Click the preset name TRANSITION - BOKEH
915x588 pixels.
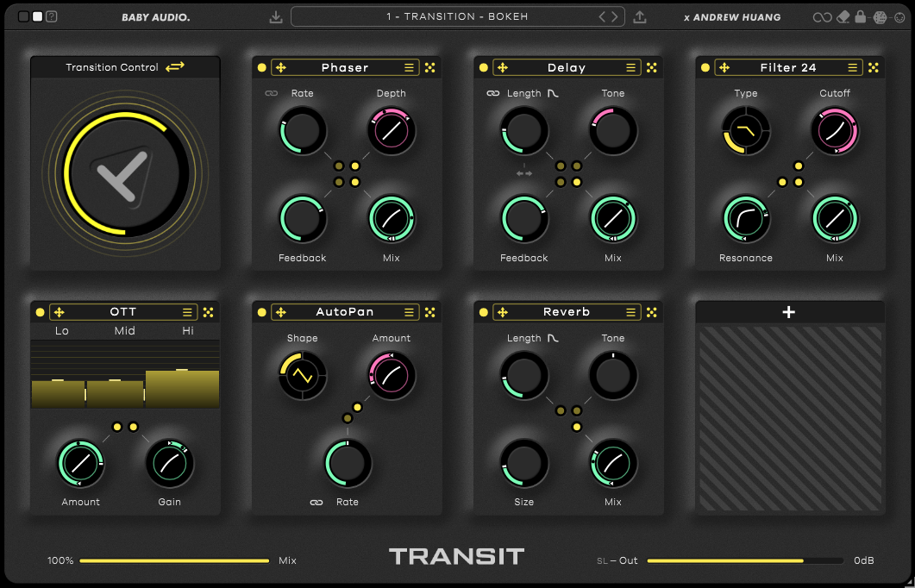(x=457, y=16)
